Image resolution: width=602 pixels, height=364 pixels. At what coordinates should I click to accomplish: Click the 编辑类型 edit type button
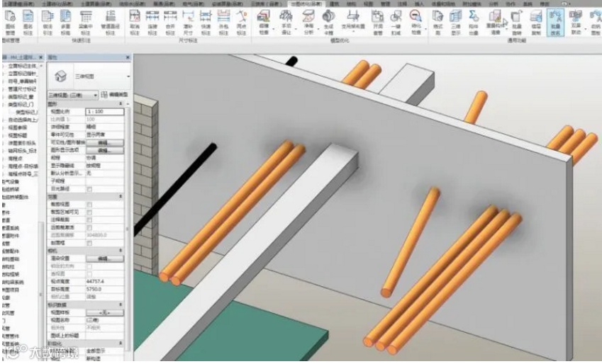(115, 95)
